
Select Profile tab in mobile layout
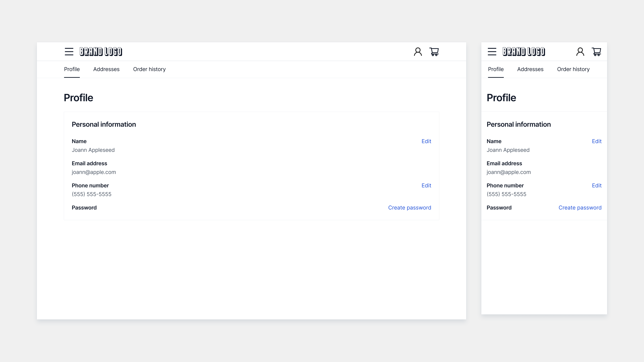496,69
